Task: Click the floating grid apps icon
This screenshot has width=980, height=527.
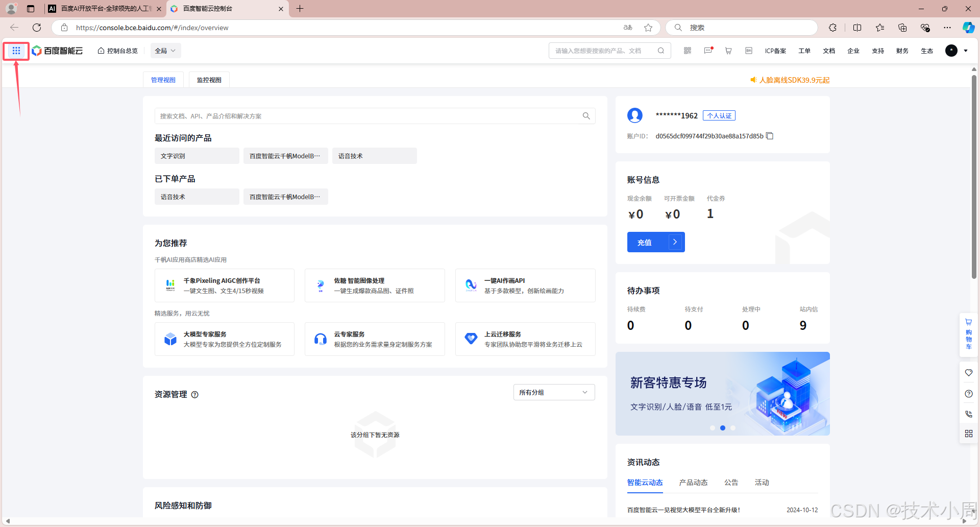Action: (969, 434)
